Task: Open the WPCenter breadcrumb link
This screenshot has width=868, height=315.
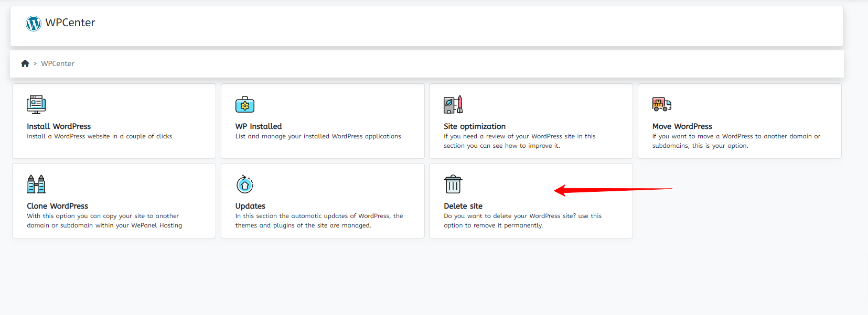Action: pos(58,63)
